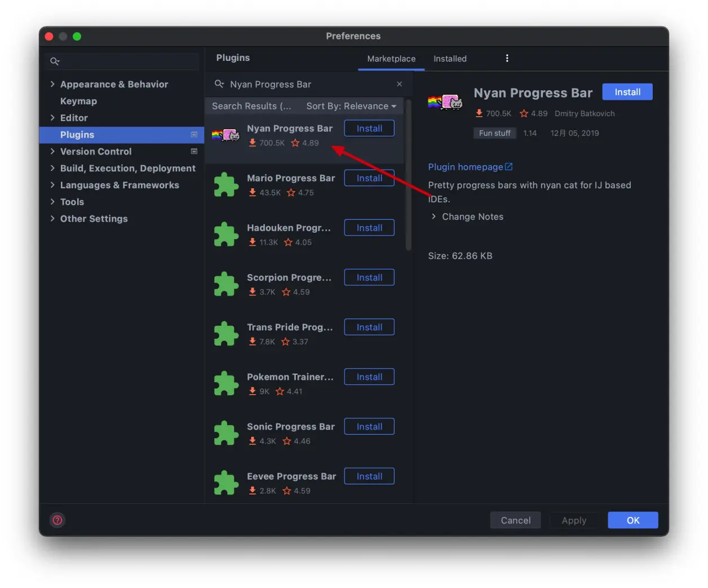Click the blue Install button in details pane

(627, 92)
